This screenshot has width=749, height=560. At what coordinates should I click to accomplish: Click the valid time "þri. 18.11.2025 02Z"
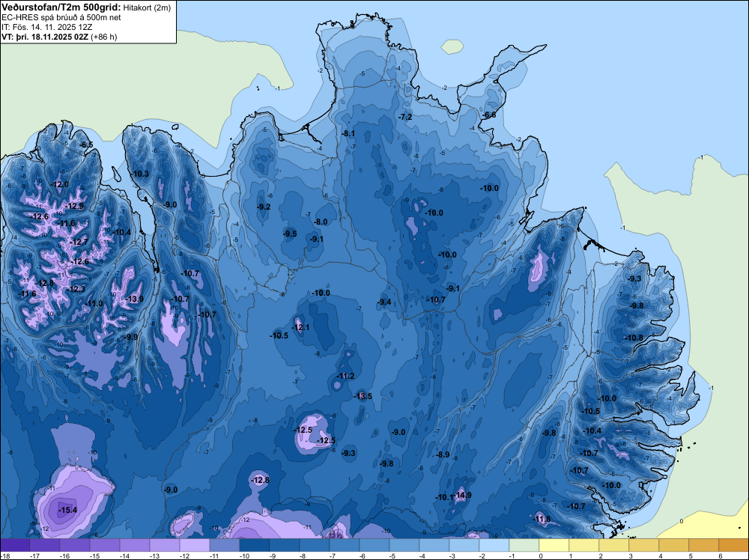[x=51, y=36]
